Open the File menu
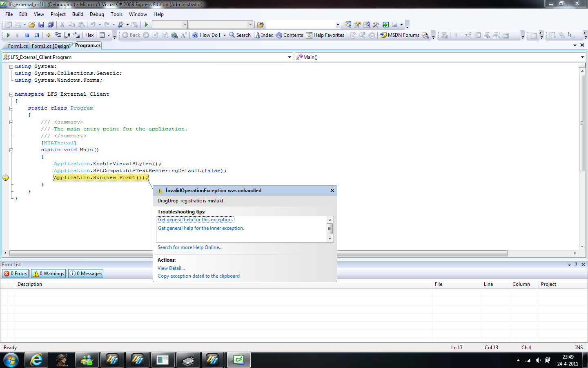 coord(9,14)
